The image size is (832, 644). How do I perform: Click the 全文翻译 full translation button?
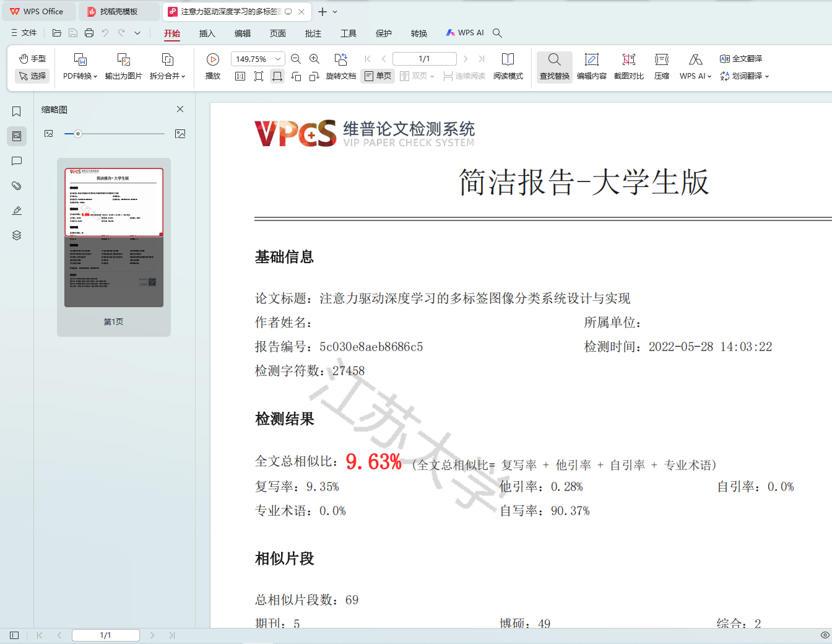[741, 59]
